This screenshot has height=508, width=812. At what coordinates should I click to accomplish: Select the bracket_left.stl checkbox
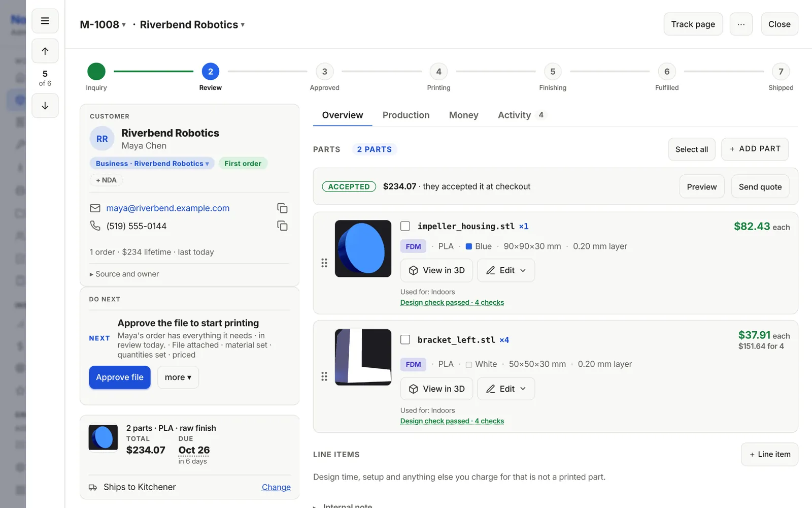405,340
